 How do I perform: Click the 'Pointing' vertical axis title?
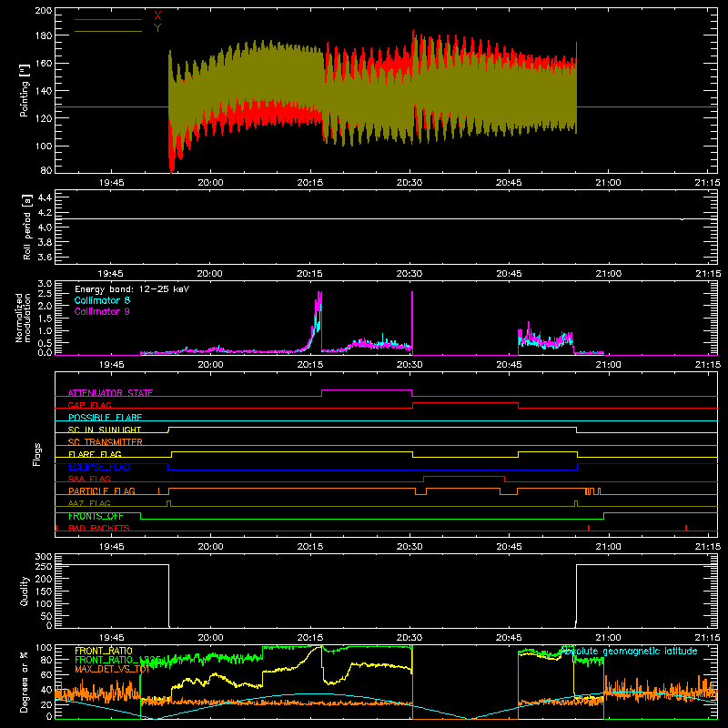(25, 90)
